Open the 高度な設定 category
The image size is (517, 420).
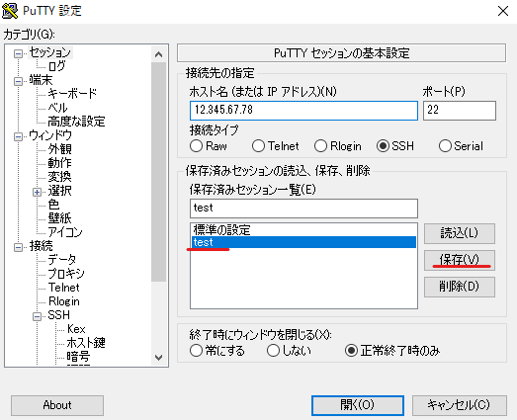click(76, 122)
